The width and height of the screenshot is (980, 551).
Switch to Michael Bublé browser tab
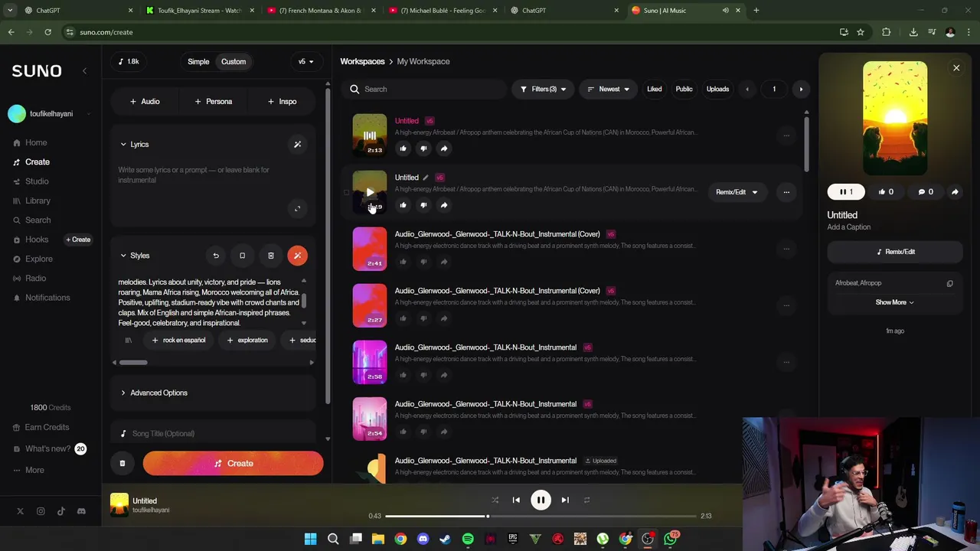click(443, 10)
